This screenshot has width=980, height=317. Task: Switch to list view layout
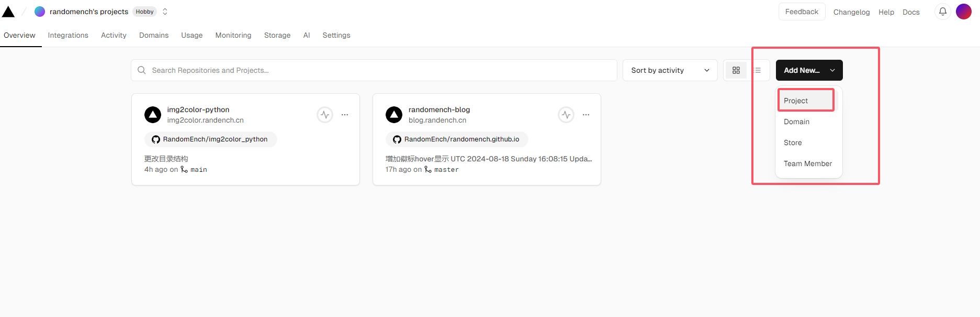coord(758,70)
